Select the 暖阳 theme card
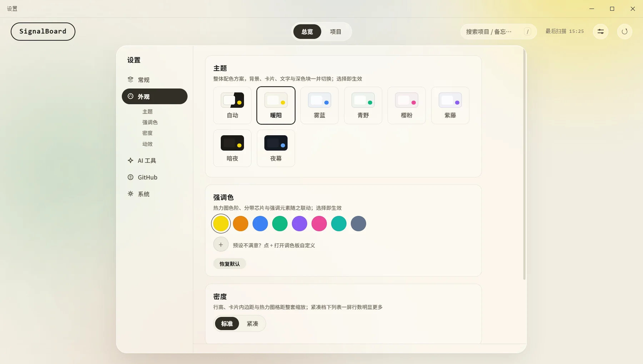643x364 pixels. tap(276, 105)
